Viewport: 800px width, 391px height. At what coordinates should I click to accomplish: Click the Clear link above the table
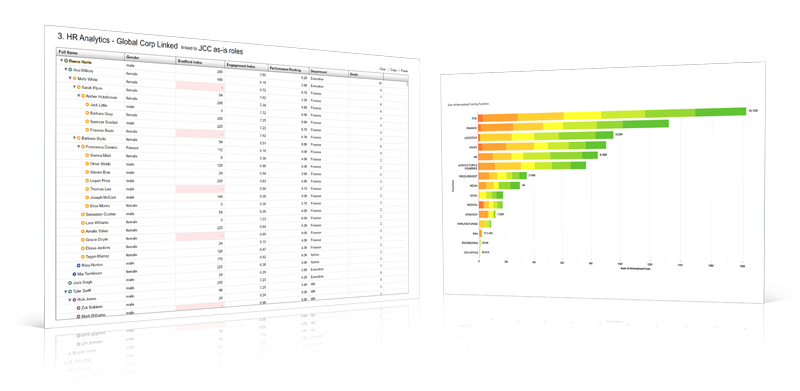[383, 68]
